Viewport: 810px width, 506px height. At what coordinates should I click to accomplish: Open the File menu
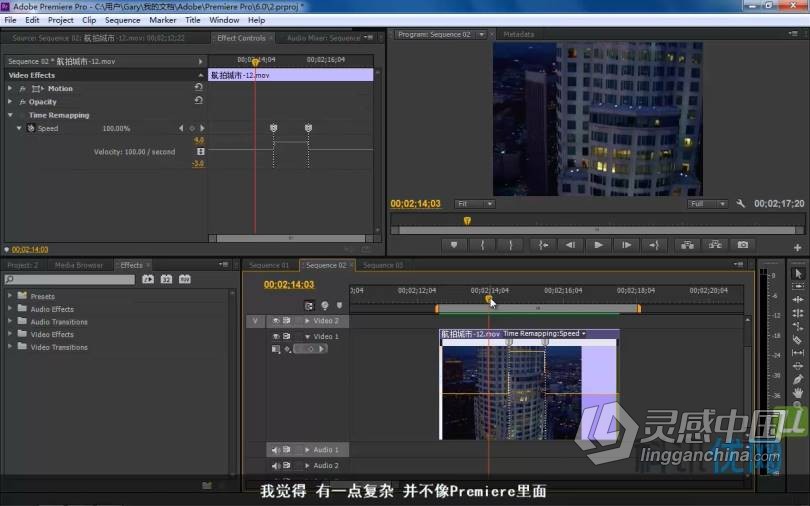pos(10,20)
